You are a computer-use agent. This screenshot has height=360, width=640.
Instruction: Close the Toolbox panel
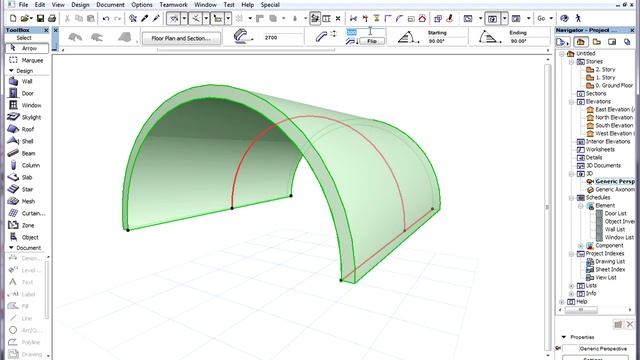pyautogui.click(x=46, y=30)
